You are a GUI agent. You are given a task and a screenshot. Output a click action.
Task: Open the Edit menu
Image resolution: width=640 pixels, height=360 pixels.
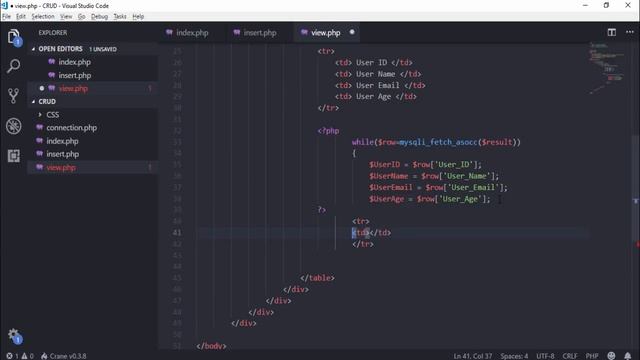point(21,16)
